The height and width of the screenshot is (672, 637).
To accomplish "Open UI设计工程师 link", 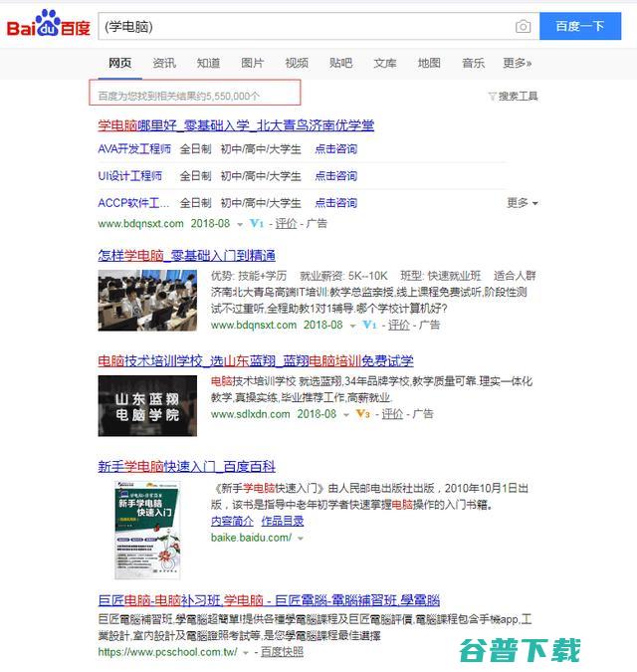I will point(130,175).
